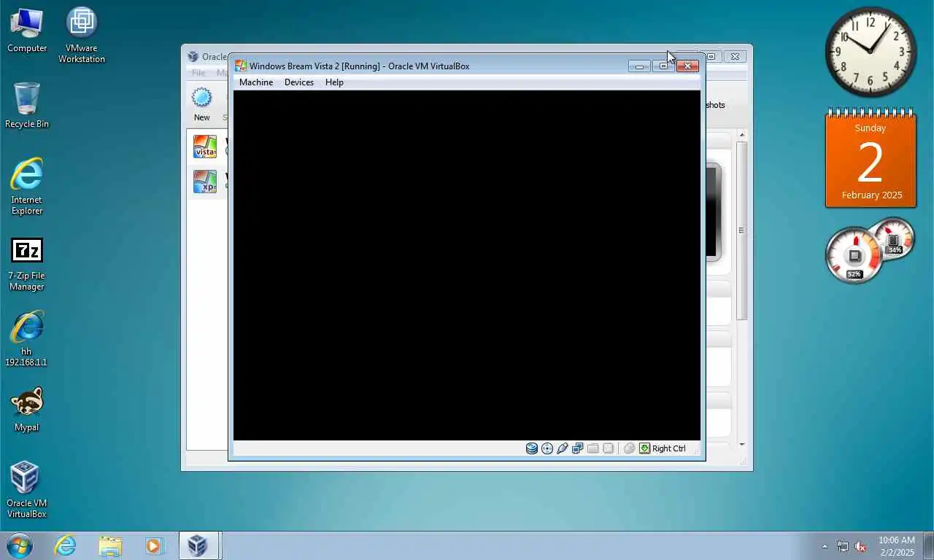Select the hh 192.168.1.1 desktop shortcut
This screenshot has height=560, width=934.
pos(27,338)
